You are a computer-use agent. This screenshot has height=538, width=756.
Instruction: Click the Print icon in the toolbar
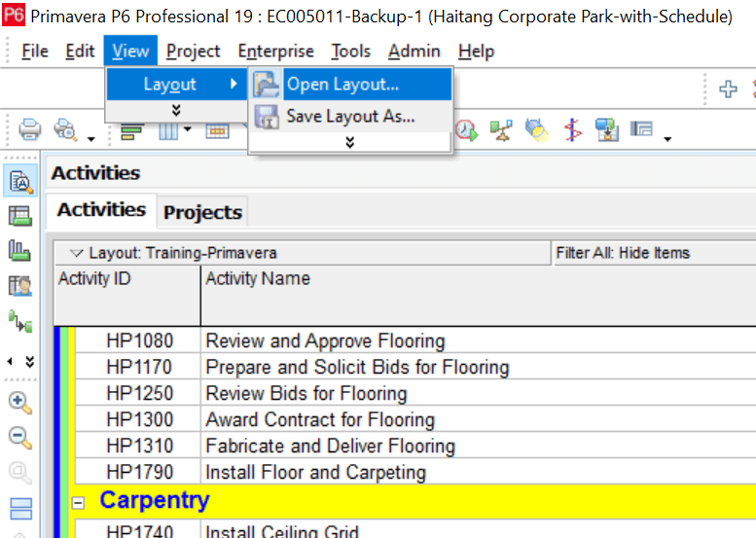30,129
